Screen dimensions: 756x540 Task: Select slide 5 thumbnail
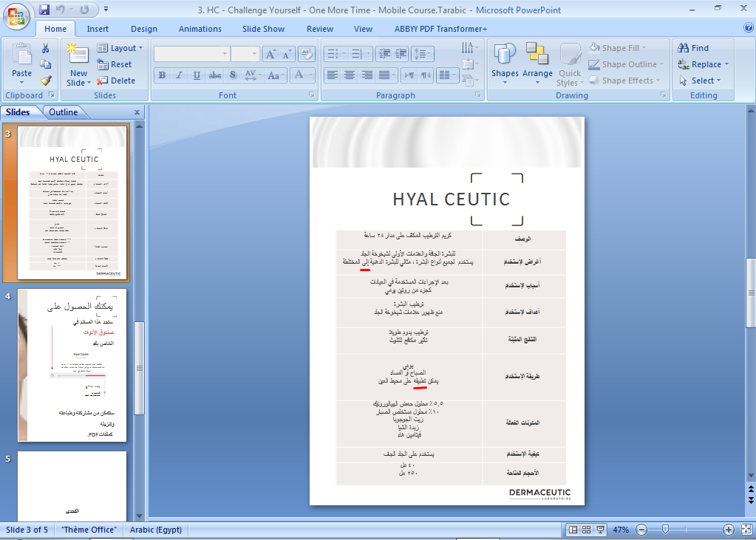pos(72,486)
